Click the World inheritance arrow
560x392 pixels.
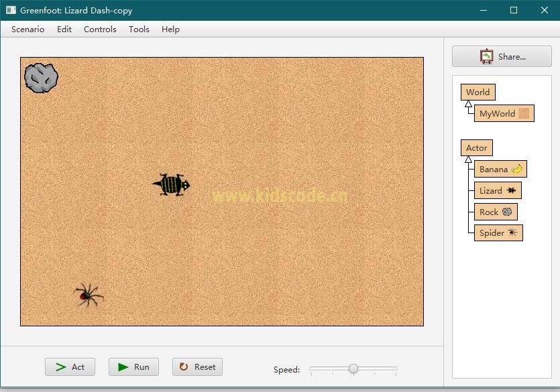pos(468,104)
